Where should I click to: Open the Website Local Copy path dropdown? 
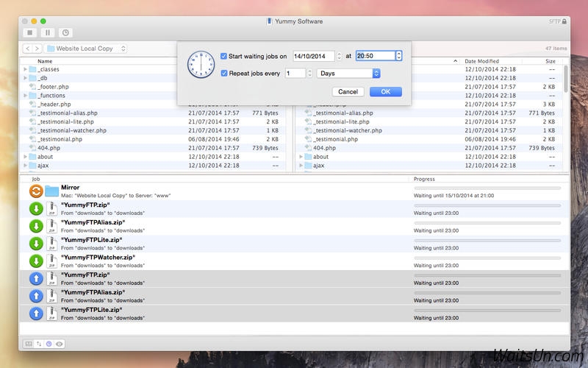87,49
